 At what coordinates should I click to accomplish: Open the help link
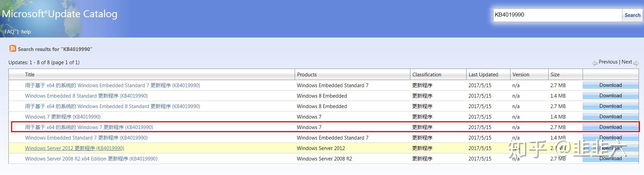(x=26, y=32)
